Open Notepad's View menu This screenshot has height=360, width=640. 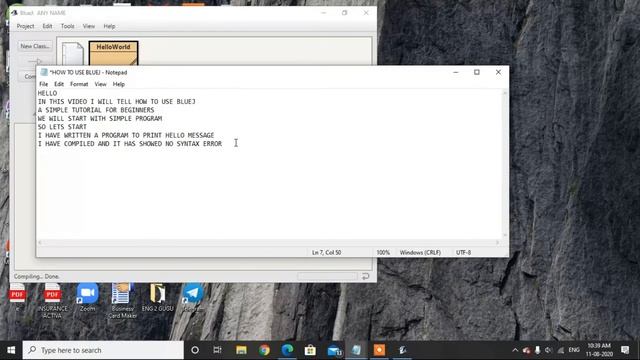click(100, 84)
